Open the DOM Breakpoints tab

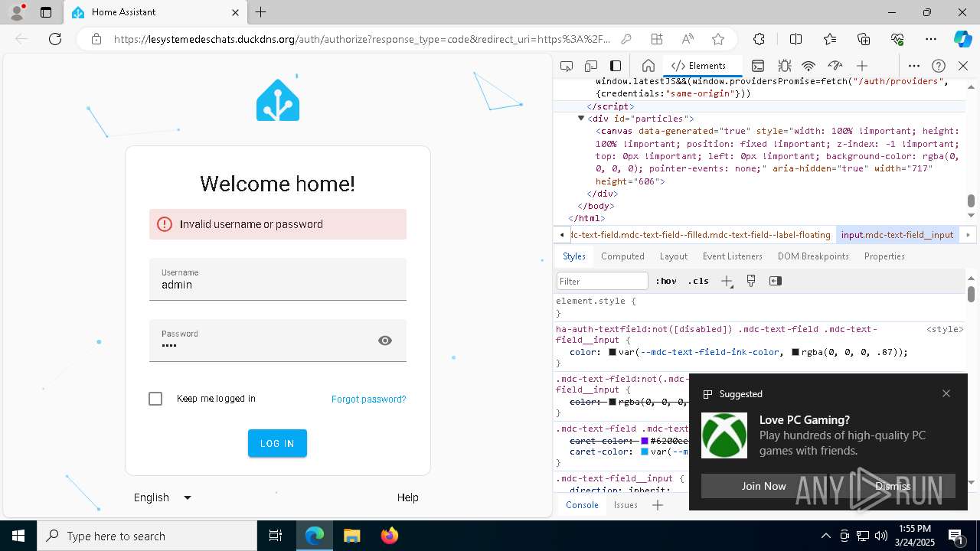813,256
